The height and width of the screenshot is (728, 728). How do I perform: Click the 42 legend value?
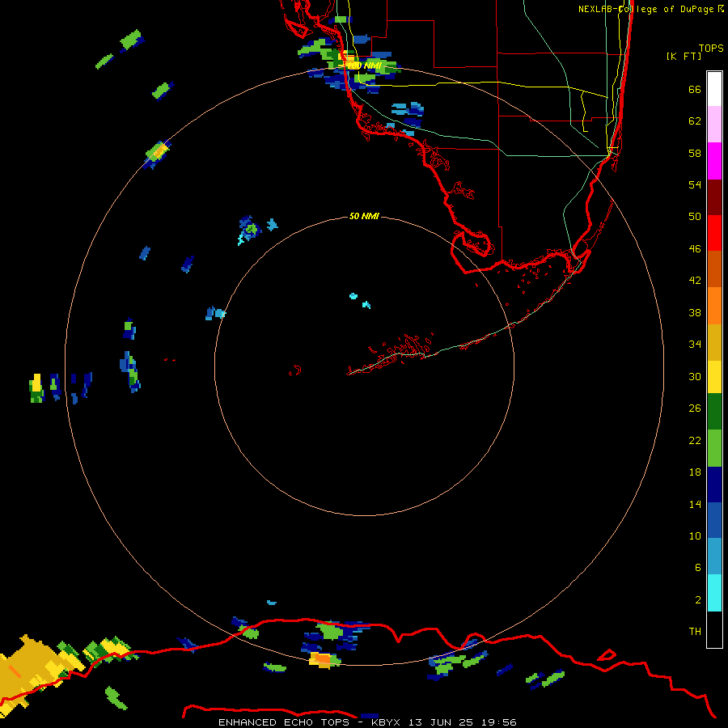695,281
